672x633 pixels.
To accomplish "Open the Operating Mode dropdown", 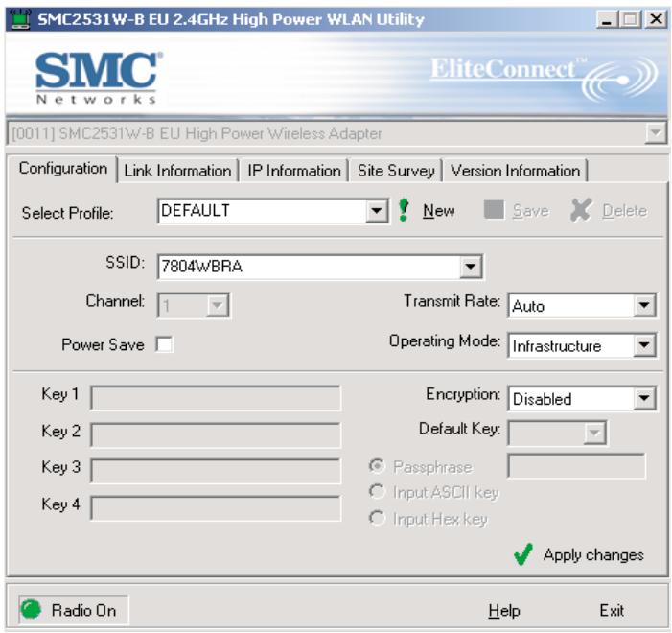I will [644, 345].
